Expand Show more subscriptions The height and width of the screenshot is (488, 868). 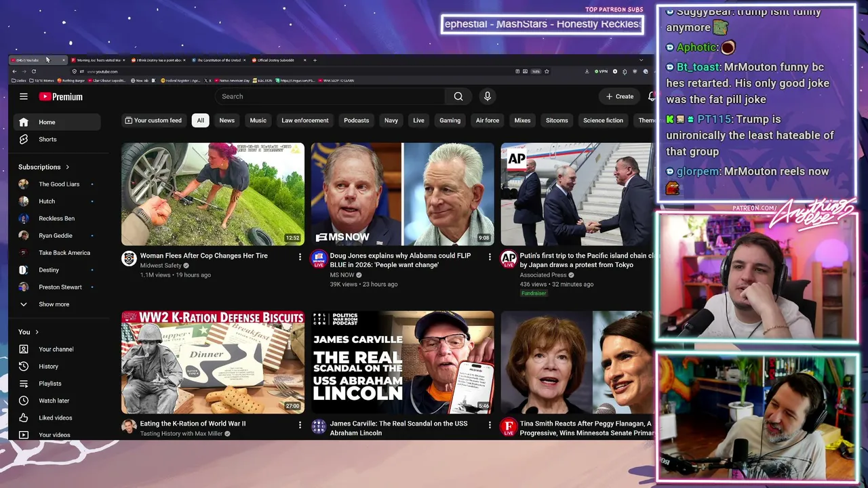pos(57,304)
